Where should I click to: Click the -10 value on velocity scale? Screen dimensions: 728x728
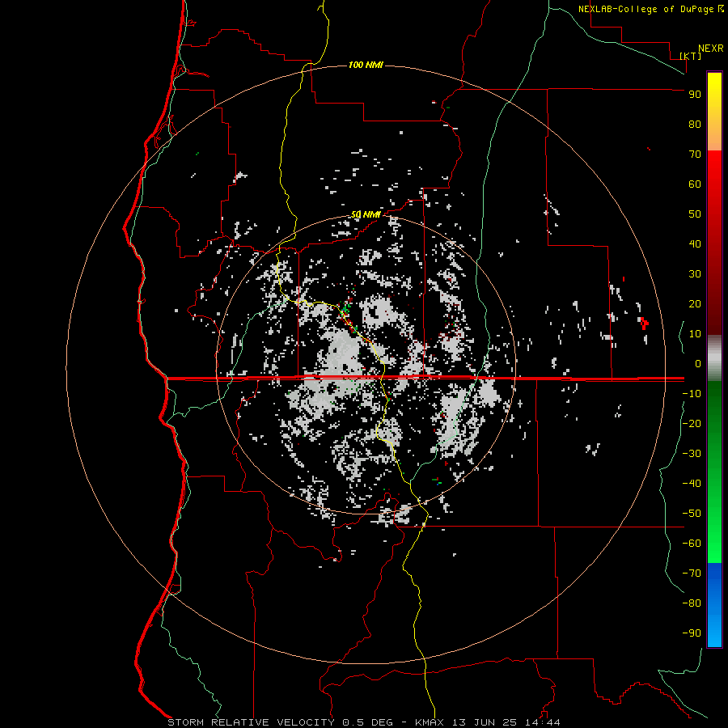click(x=692, y=394)
